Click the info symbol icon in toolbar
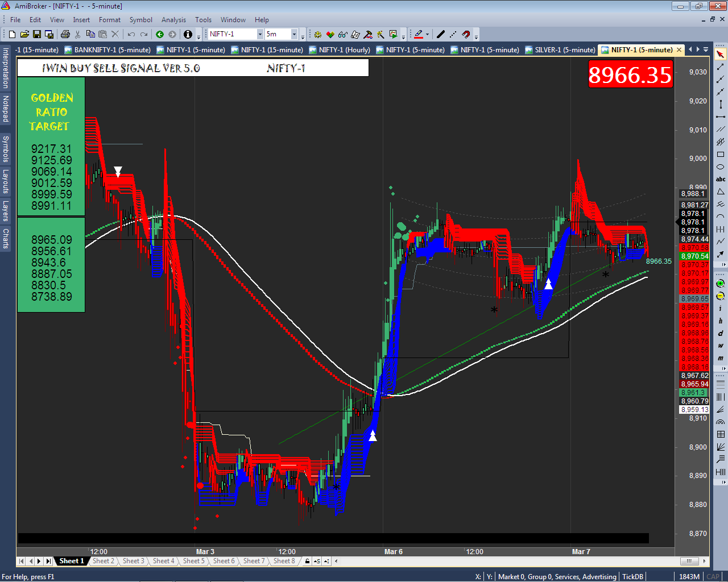Screen dimensions: 728x582 pos(188,34)
